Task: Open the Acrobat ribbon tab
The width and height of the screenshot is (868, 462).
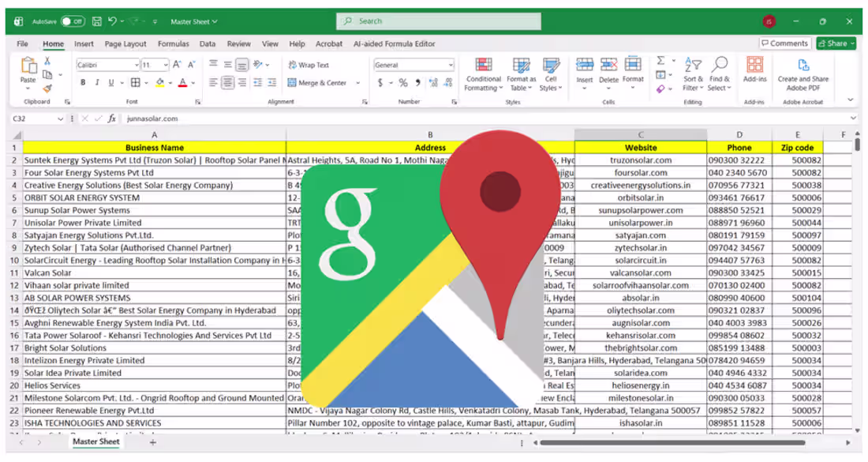Action: [x=329, y=43]
